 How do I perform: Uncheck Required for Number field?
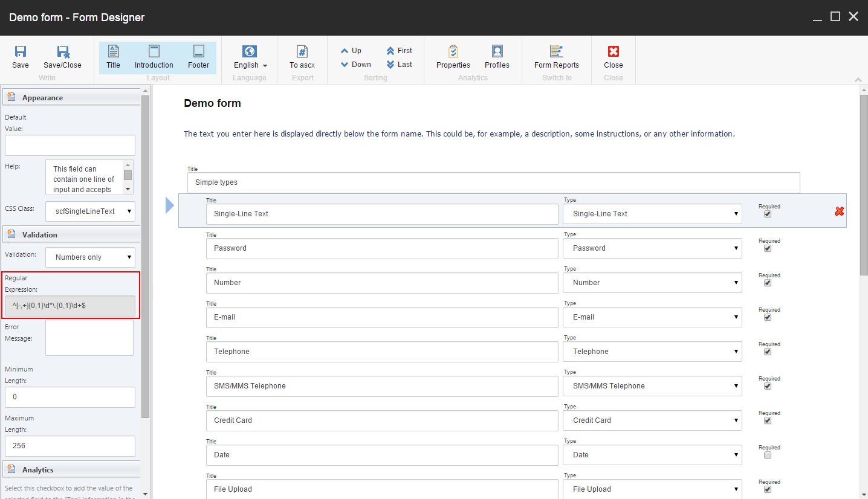pos(768,283)
